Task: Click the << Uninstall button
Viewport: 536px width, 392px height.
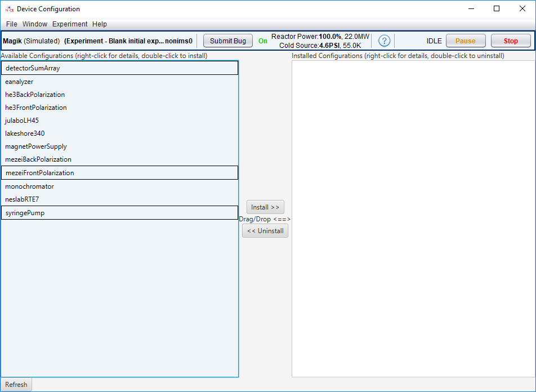Action: pyautogui.click(x=265, y=231)
